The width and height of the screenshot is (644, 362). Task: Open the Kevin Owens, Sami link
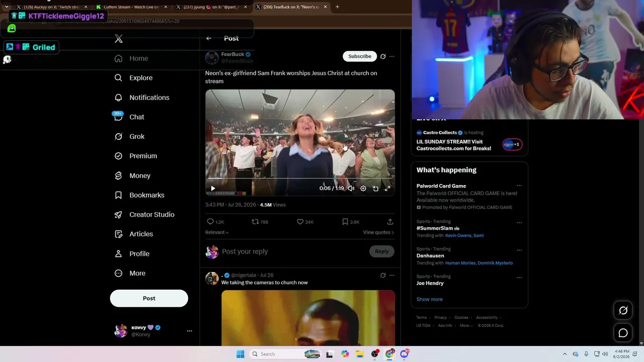(x=464, y=235)
